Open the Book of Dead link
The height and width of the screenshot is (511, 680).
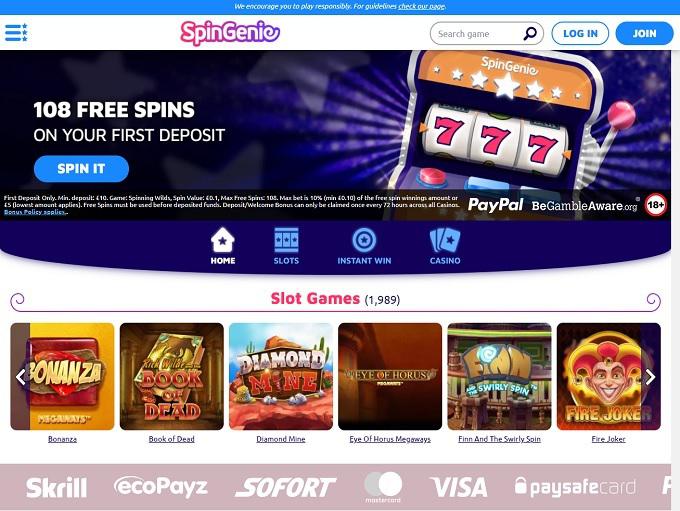pos(171,439)
